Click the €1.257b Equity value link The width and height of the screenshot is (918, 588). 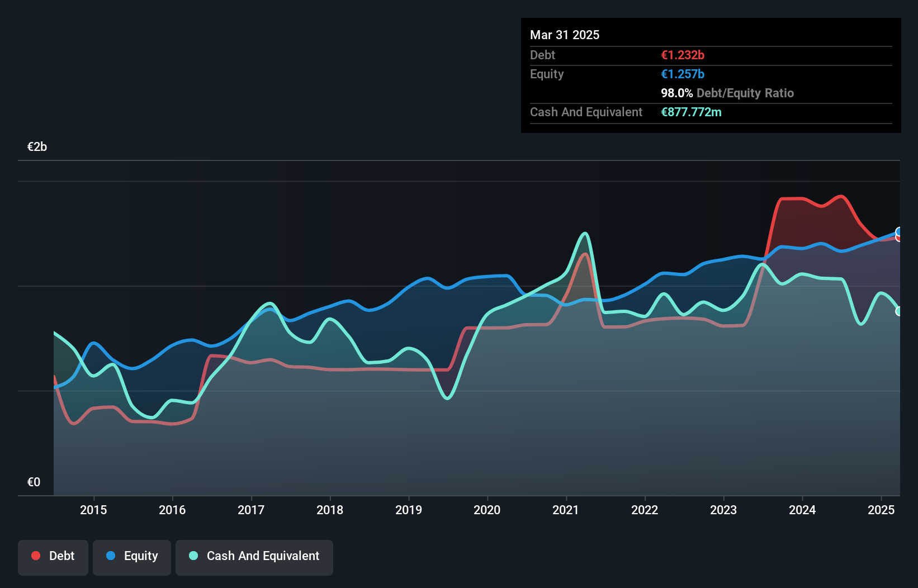(683, 74)
